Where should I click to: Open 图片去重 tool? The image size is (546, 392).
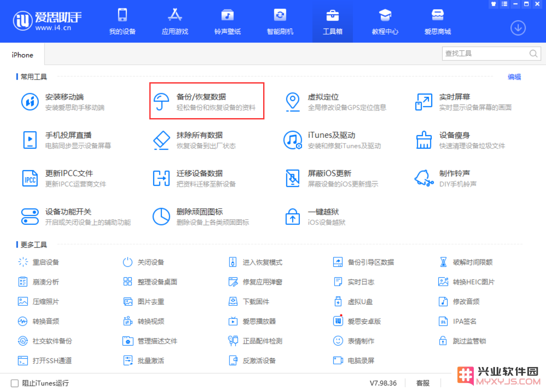[144, 301]
